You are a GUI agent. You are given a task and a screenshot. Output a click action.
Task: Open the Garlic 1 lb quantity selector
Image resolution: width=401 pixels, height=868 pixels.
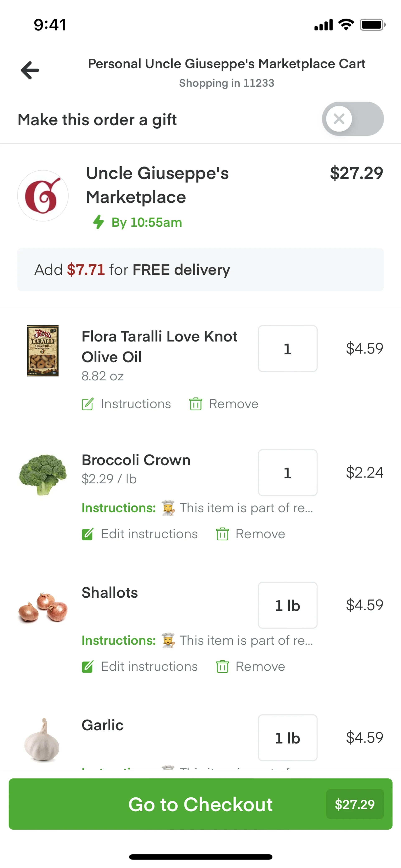(x=287, y=737)
